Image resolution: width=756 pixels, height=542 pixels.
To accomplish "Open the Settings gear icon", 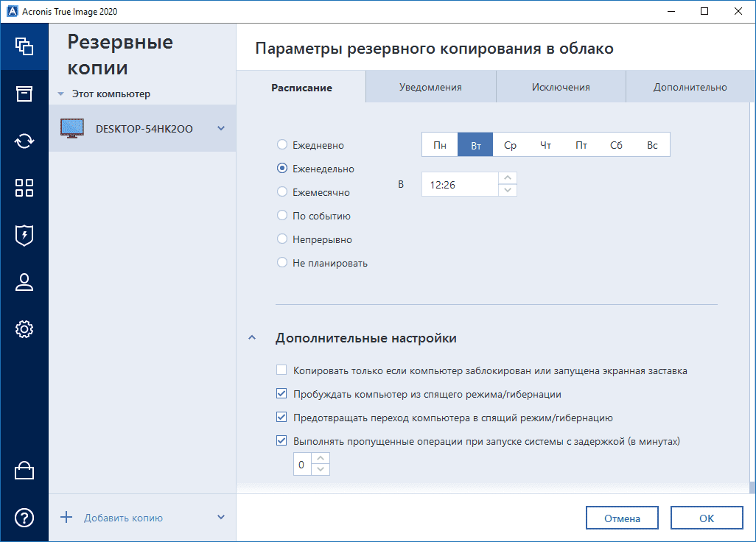I will click(x=24, y=329).
